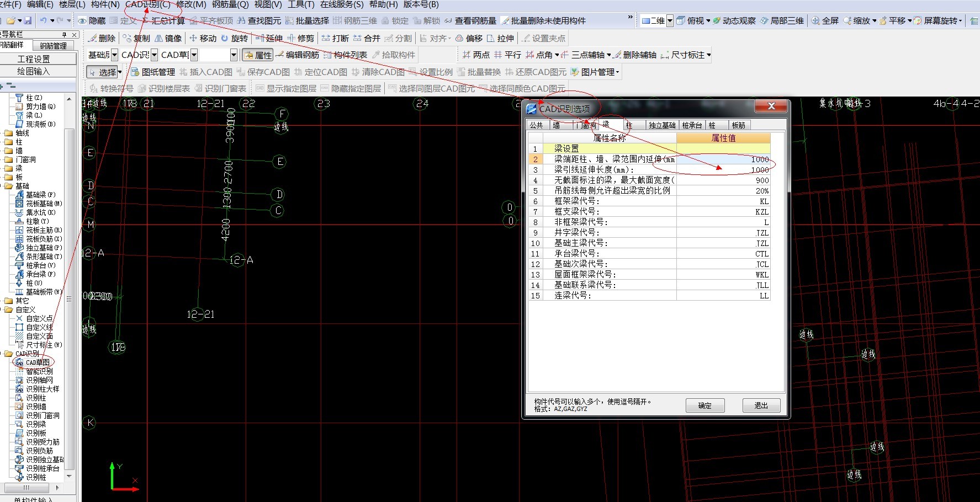Open 构件列表 component list

345,55
